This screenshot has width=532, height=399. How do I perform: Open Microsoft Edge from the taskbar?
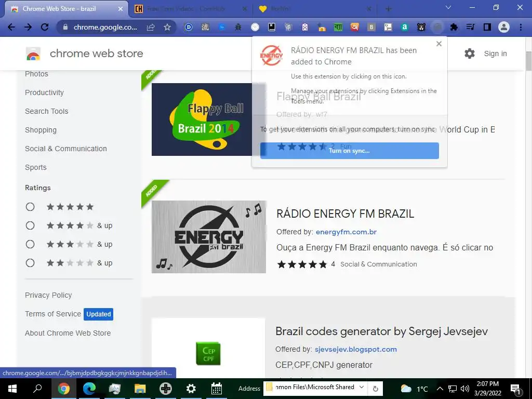89,389
